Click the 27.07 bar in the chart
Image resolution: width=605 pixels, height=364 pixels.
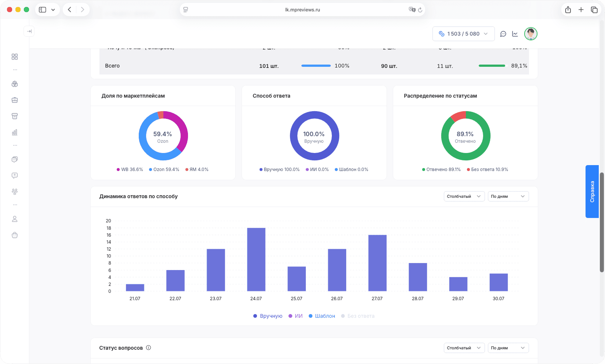377,263
